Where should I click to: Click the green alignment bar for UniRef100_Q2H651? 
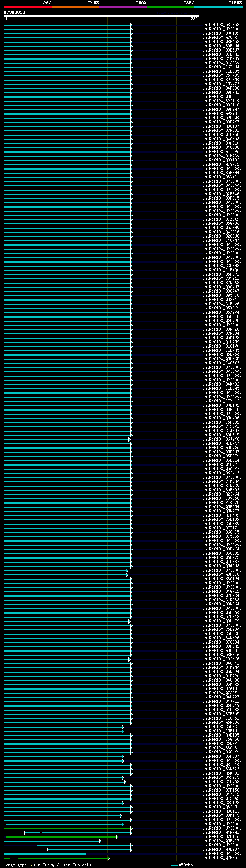pos(57,858)
